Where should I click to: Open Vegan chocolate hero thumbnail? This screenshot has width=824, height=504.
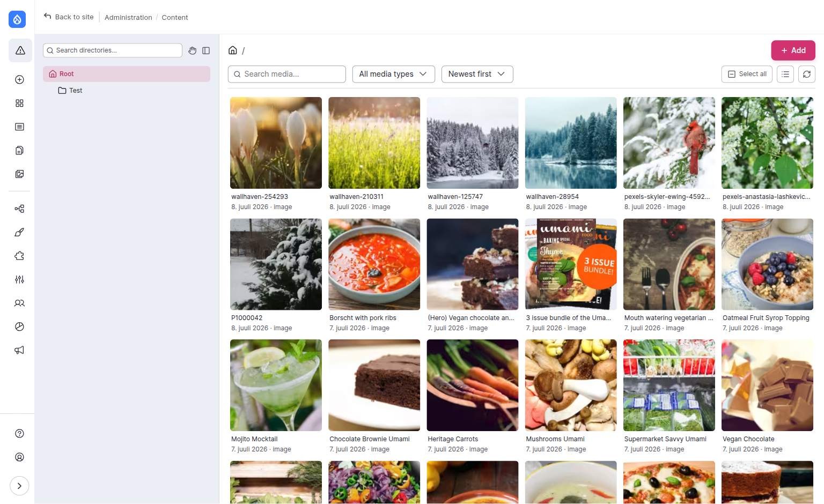[x=473, y=264]
